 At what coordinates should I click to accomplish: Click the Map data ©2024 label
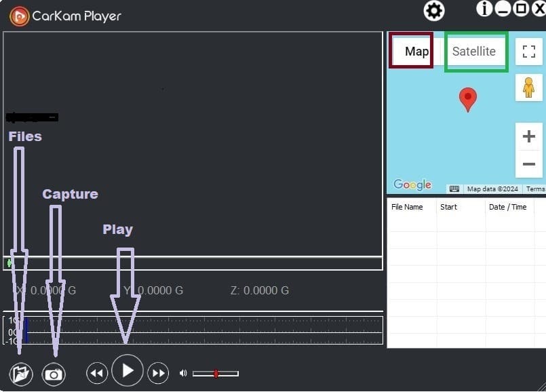[x=492, y=189]
